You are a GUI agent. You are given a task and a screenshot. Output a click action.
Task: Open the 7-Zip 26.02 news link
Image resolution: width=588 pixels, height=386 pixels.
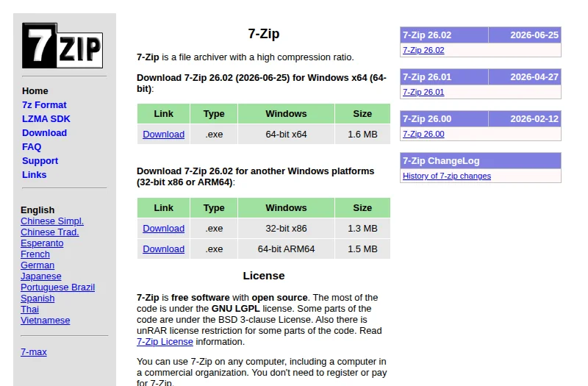[423, 50]
